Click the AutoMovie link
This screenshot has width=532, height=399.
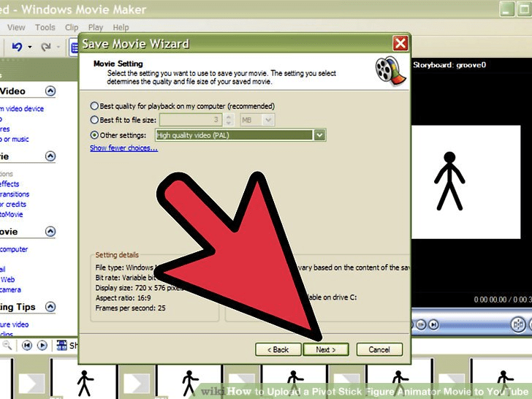pyautogui.click(x=12, y=214)
